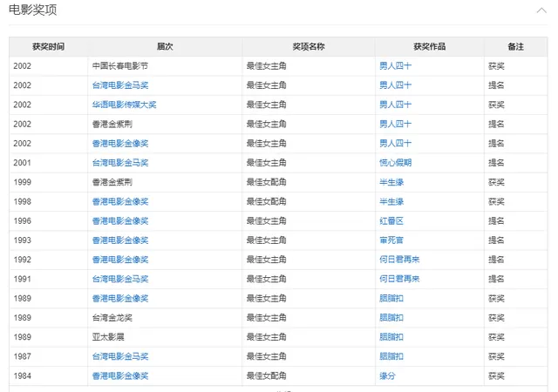
Task: Click 半生缘 link in the 1998 row
Action: click(x=391, y=202)
